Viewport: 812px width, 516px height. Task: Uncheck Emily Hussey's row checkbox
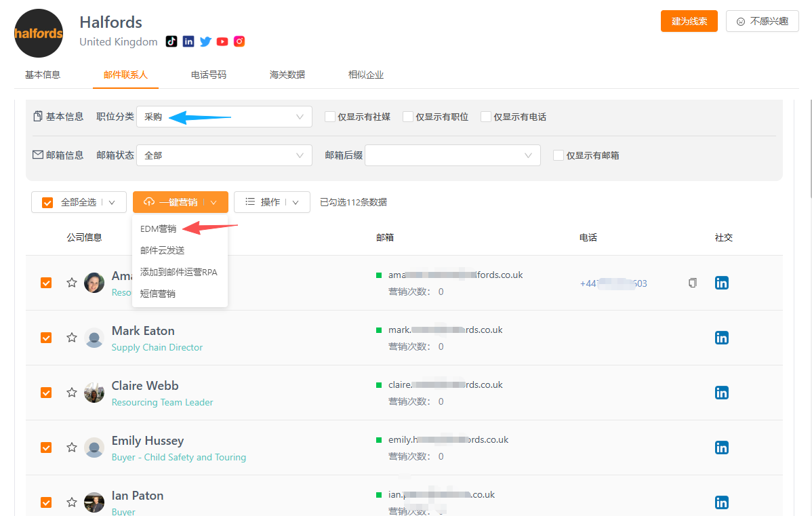tap(46, 448)
